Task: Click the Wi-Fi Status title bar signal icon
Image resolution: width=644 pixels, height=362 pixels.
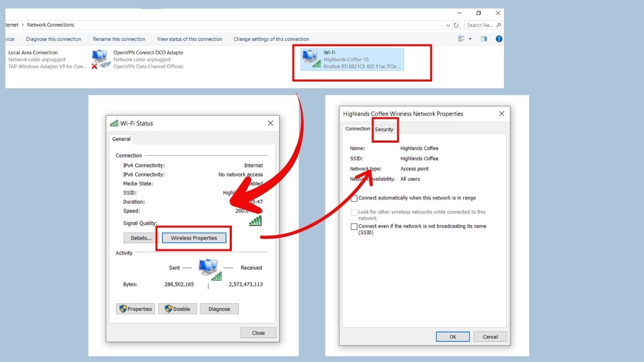Action: click(114, 123)
